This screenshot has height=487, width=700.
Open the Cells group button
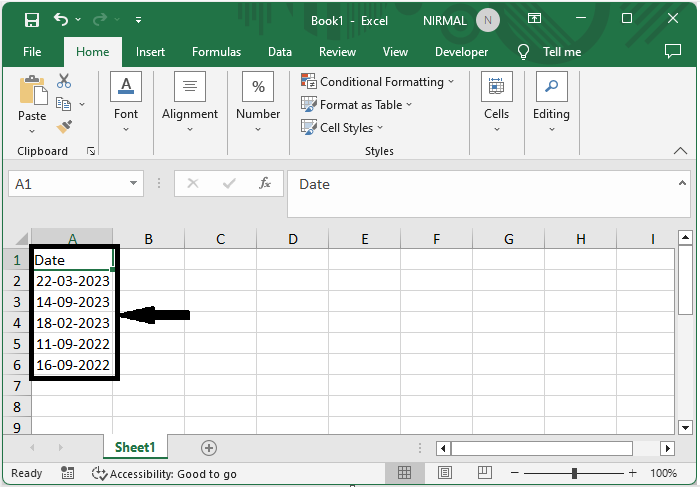(x=496, y=102)
